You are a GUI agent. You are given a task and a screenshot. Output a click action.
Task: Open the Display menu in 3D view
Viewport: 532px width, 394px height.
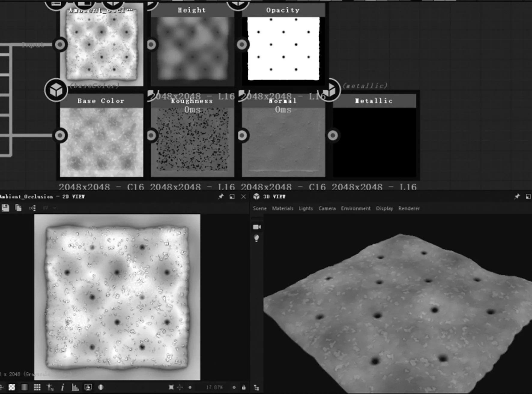click(x=385, y=208)
